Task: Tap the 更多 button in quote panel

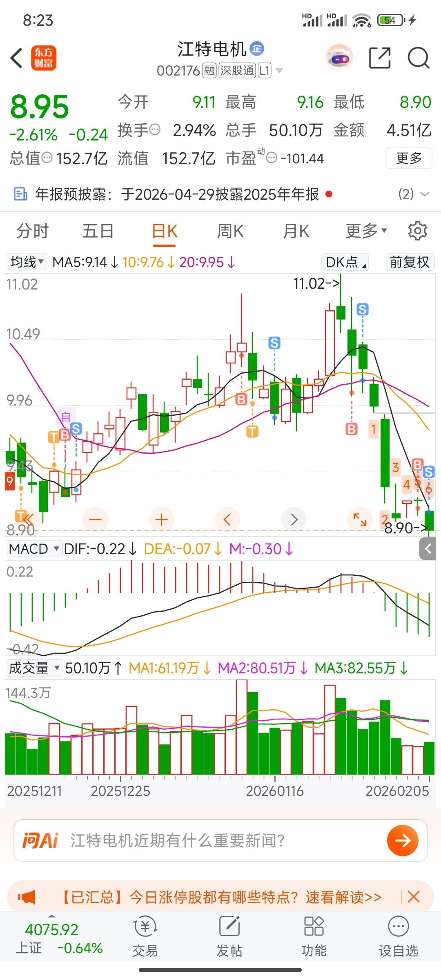Action: pyautogui.click(x=409, y=158)
